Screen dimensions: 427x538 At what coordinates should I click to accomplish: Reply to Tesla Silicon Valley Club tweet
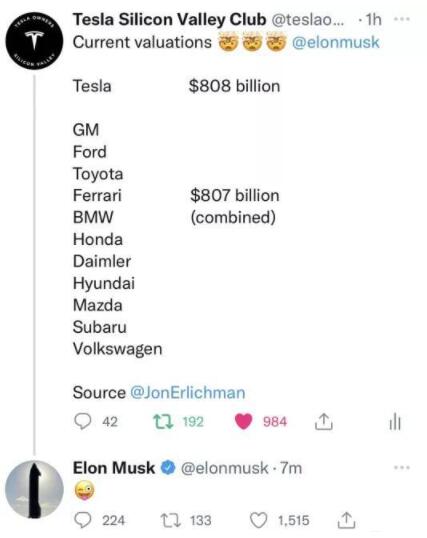pos(82,421)
